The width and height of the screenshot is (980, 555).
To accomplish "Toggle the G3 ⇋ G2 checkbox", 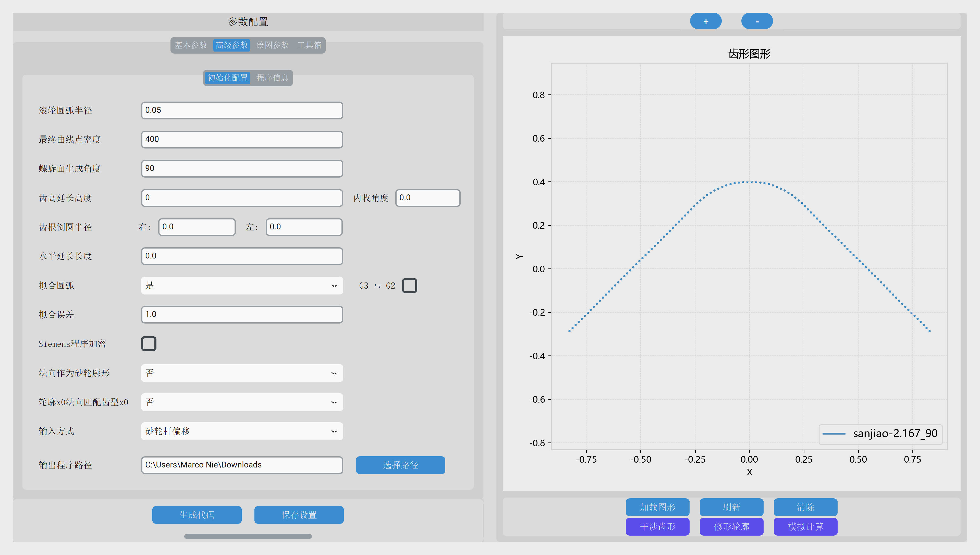I will (409, 286).
